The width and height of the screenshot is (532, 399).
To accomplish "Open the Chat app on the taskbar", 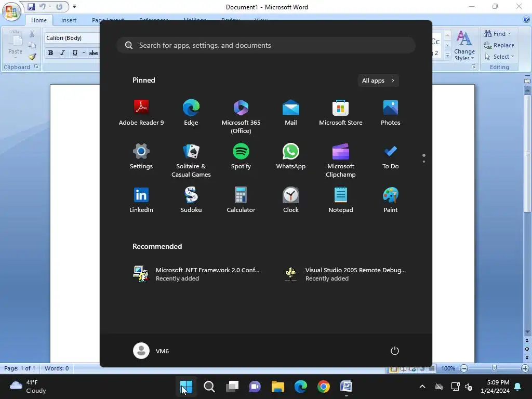I will coord(255,387).
